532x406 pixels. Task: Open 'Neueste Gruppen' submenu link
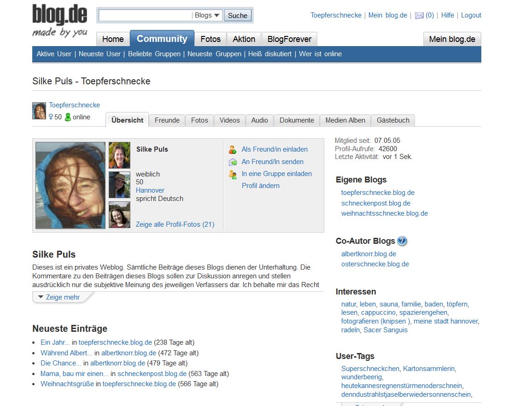coord(214,54)
